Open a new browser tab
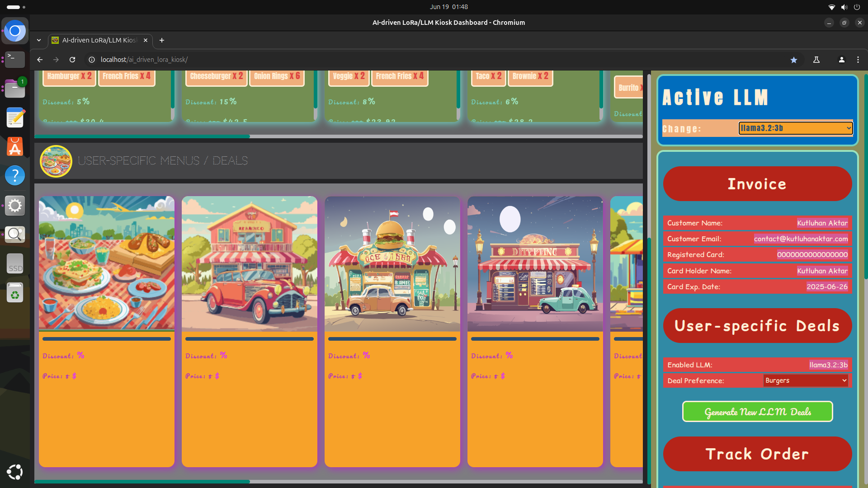The image size is (868, 488). coord(162,40)
